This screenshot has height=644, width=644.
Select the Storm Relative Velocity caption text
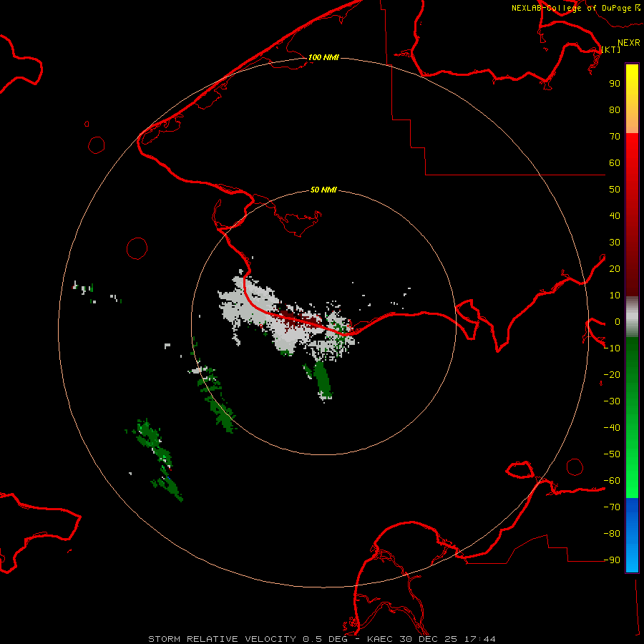pos(321,639)
